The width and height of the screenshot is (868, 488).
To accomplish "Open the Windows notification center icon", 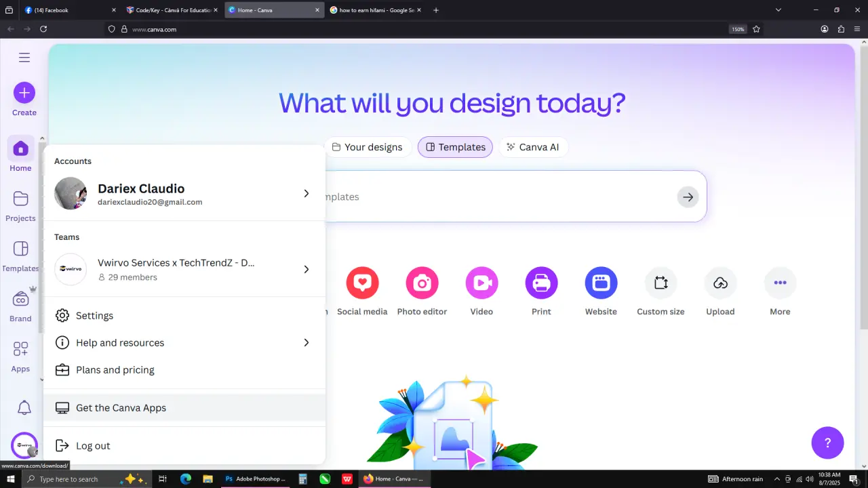I will pyautogui.click(x=854, y=479).
